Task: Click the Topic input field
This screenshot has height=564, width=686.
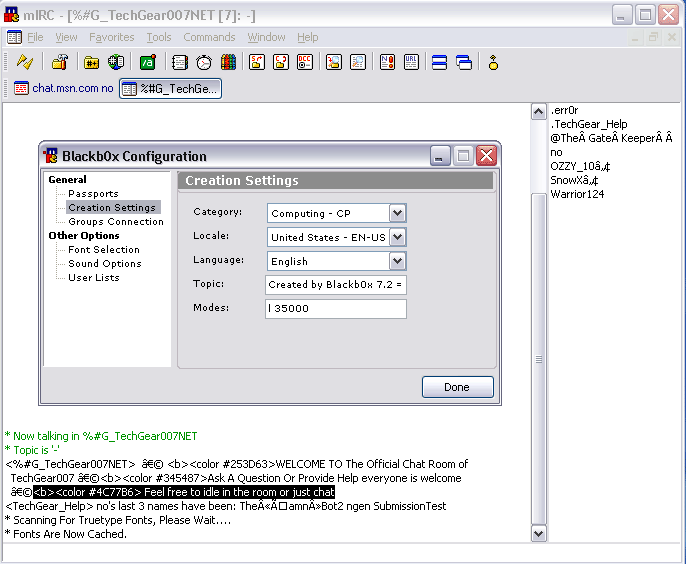Action: tap(336, 285)
